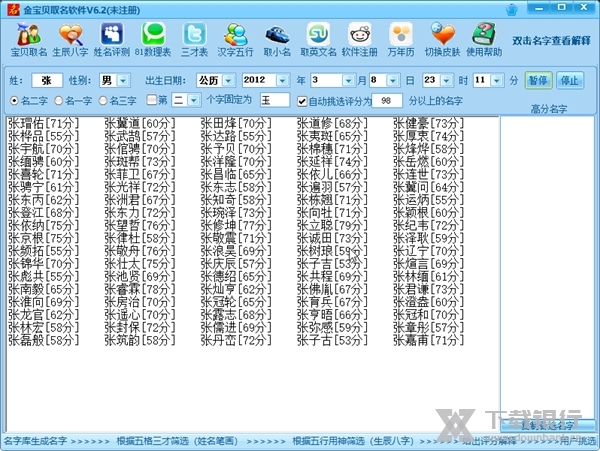Select the name 张厚衷[74分]
This screenshot has height=451, width=600.
(x=428, y=136)
